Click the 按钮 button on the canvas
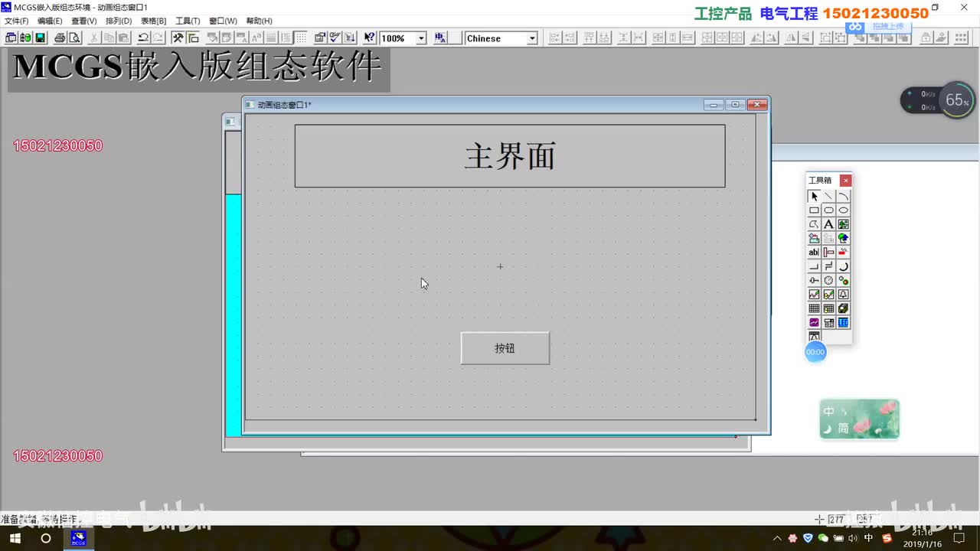Viewport: 980px width, 551px height. (505, 348)
